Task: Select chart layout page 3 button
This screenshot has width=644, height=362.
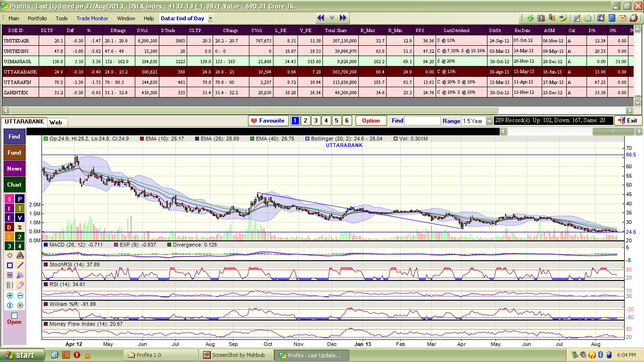Action: point(316,121)
